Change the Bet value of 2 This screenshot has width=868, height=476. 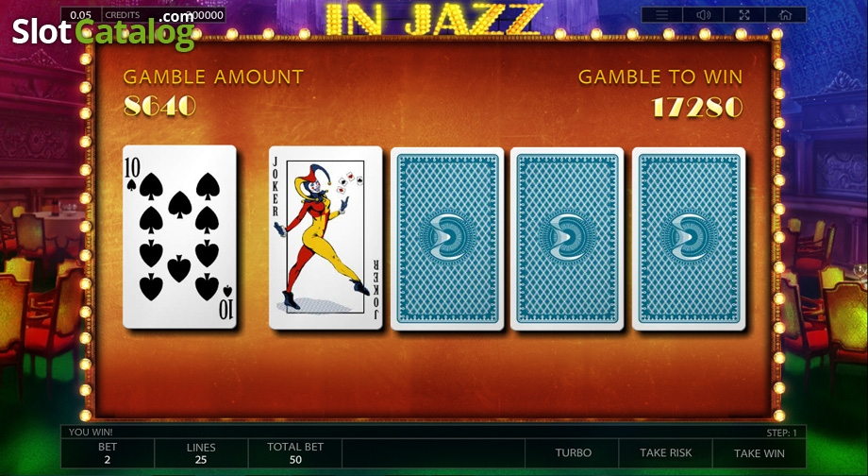[x=108, y=452]
